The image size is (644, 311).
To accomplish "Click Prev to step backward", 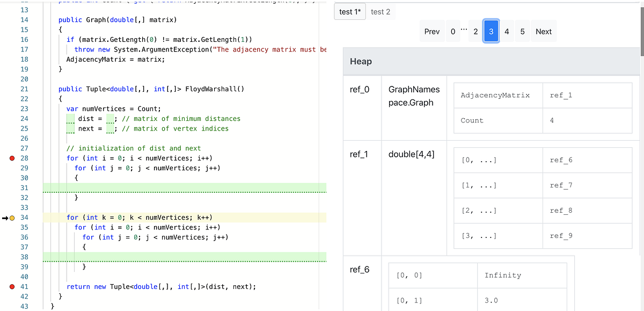I will (431, 31).
